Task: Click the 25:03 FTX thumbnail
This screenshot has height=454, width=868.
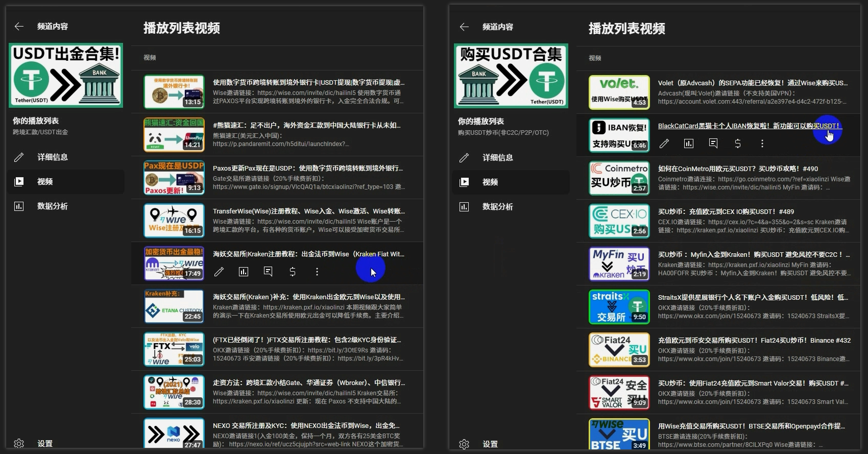Action: pos(174,349)
